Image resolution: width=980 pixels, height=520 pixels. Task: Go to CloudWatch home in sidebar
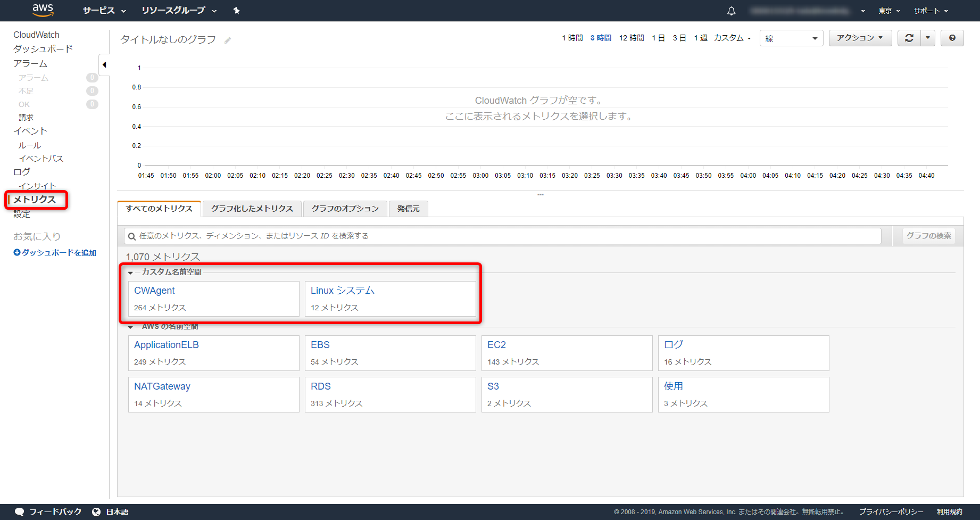pos(36,35)
